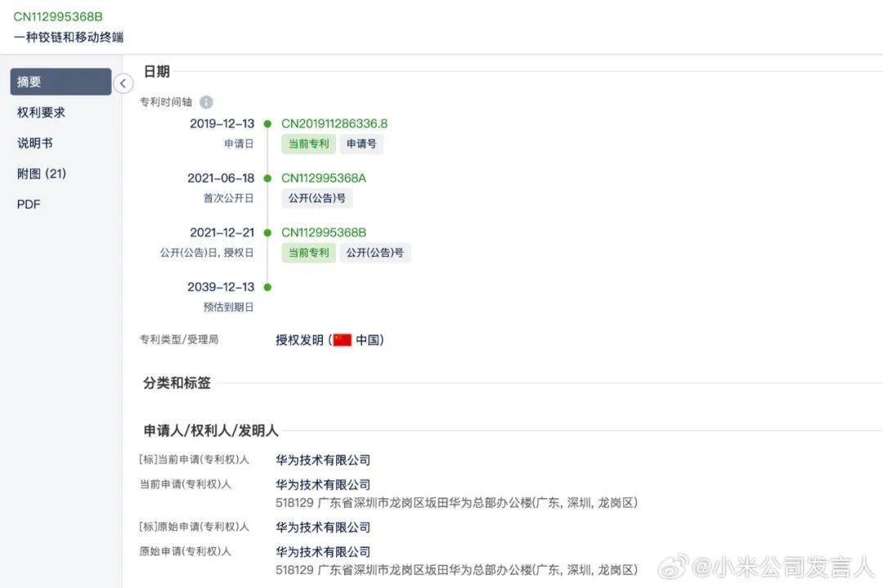Switch to the 权利要求 section
This screenshot has width=883, height=588.
click(x=41, y=112)
